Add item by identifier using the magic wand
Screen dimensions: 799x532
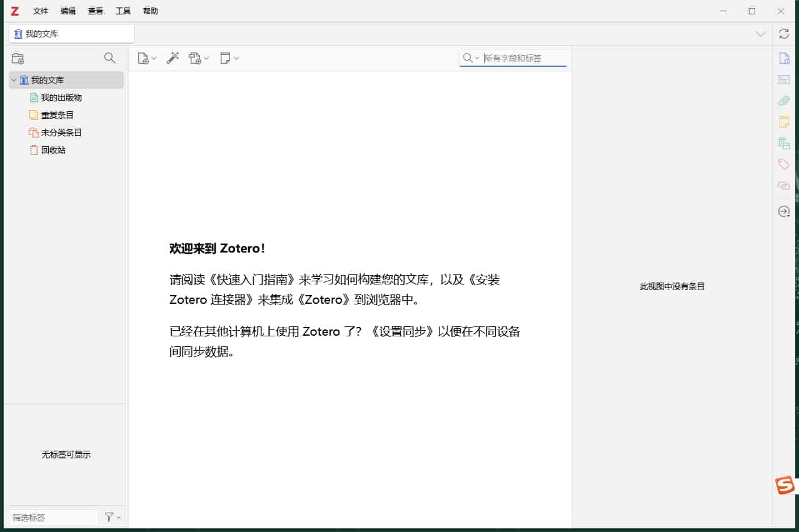pos(173,58)
